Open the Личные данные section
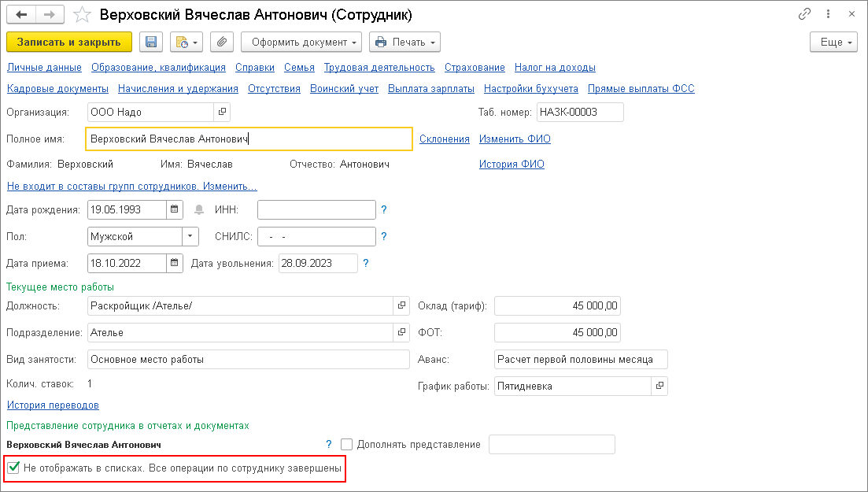 pyautogui.click(x=44, y=68)
